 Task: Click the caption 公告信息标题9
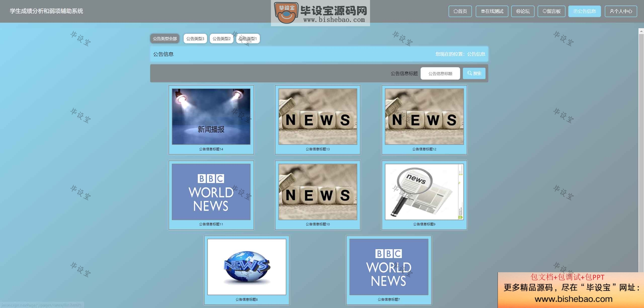pos(424,224)
